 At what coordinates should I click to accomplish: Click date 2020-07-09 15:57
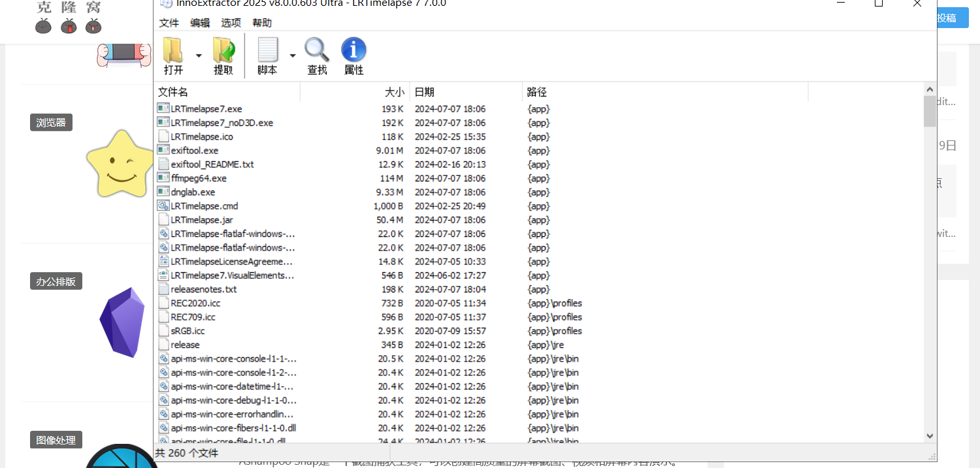[450, 331]
